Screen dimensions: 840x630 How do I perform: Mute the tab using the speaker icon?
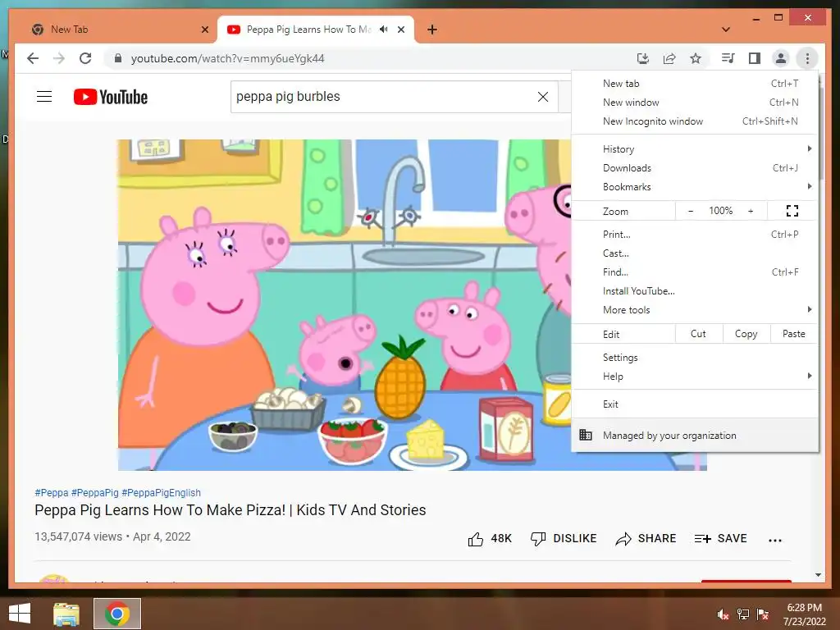[x=384, y=30]
